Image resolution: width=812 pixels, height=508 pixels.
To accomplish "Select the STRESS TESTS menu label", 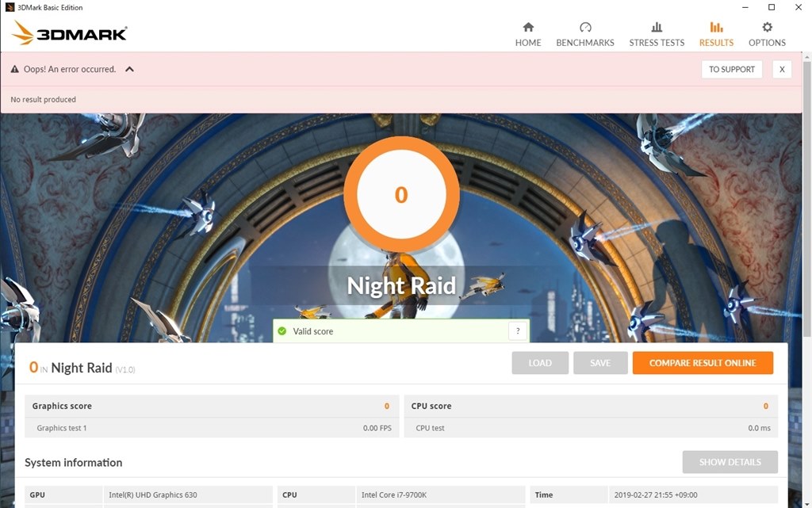I will pos(657,43).
